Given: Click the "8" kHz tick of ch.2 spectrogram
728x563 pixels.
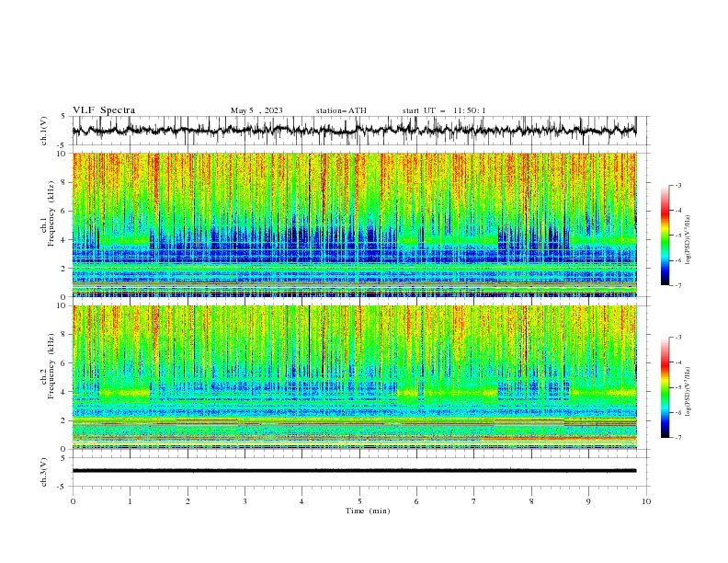Looking at the screenshot, I should (63, 335).
